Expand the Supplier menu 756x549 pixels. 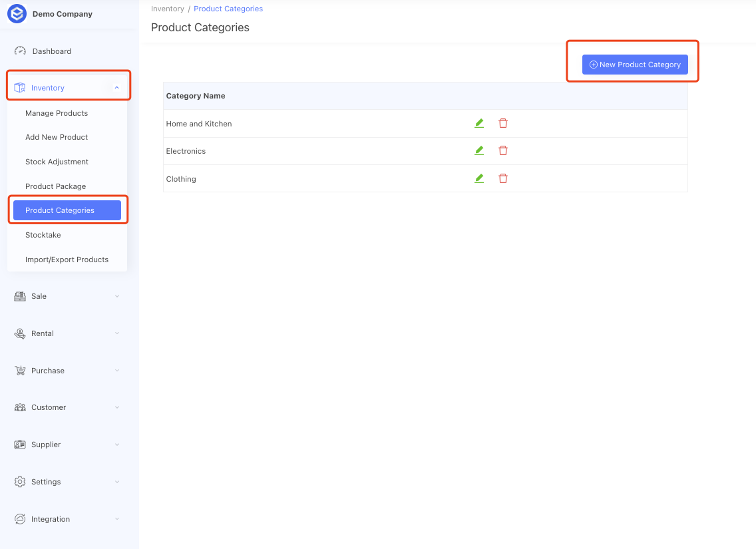click(117, 444)
